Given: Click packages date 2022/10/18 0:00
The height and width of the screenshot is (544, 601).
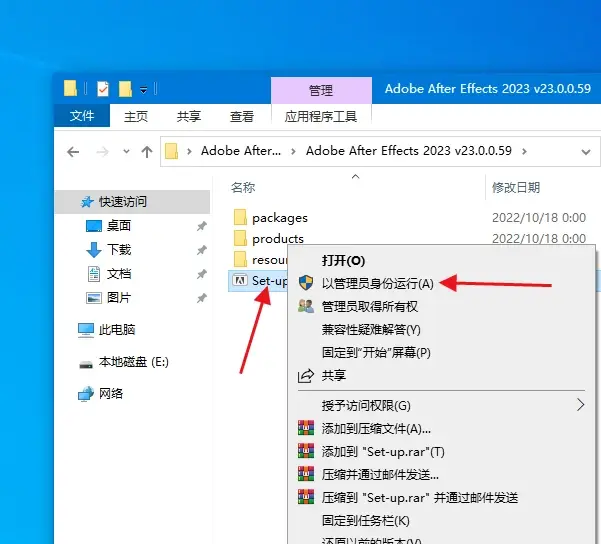Looking at the screenshot, I should pyautogui.click(x=539, y=218).
